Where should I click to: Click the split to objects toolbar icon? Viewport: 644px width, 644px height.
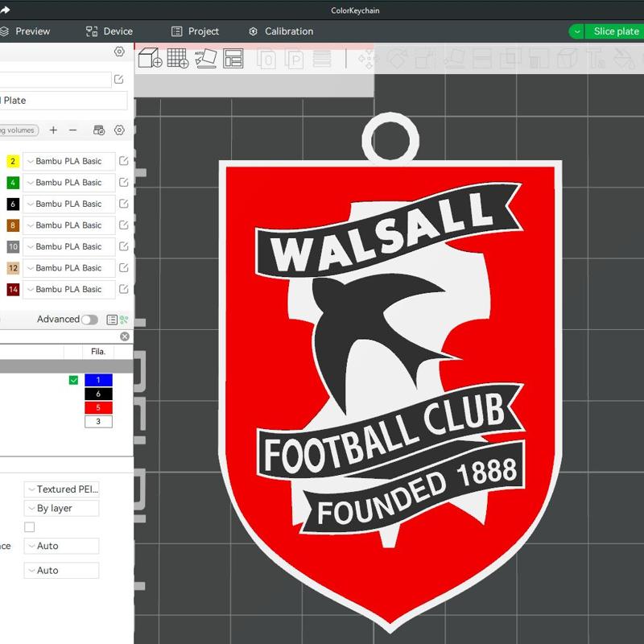[x=266, y=59]
